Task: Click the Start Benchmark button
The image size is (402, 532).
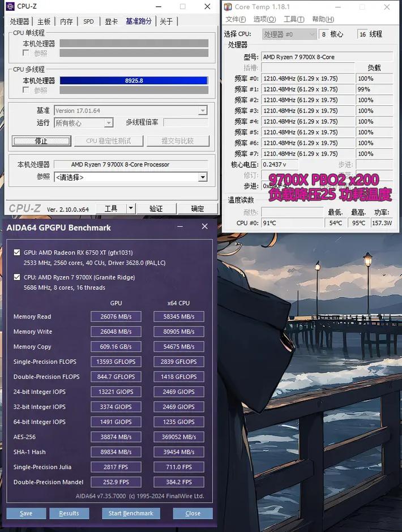Action: coord(131,513)
